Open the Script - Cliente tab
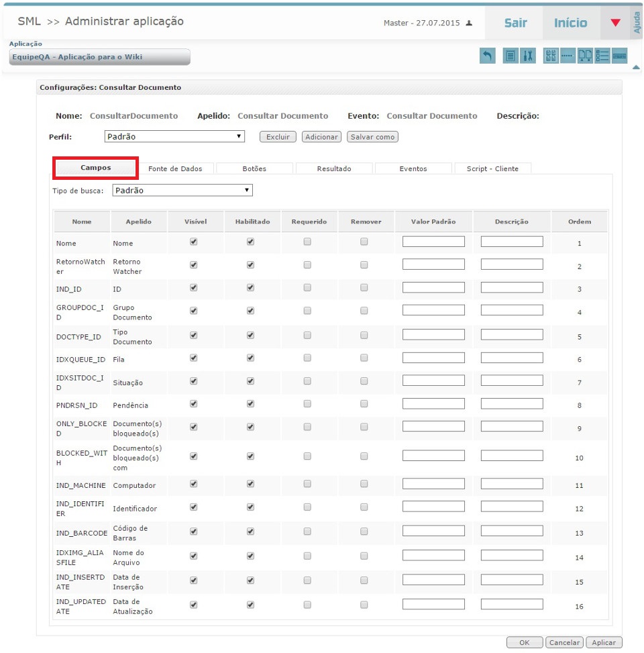This screenshot has width=644, height=653. pyautogui.click(x=492, y=168)
